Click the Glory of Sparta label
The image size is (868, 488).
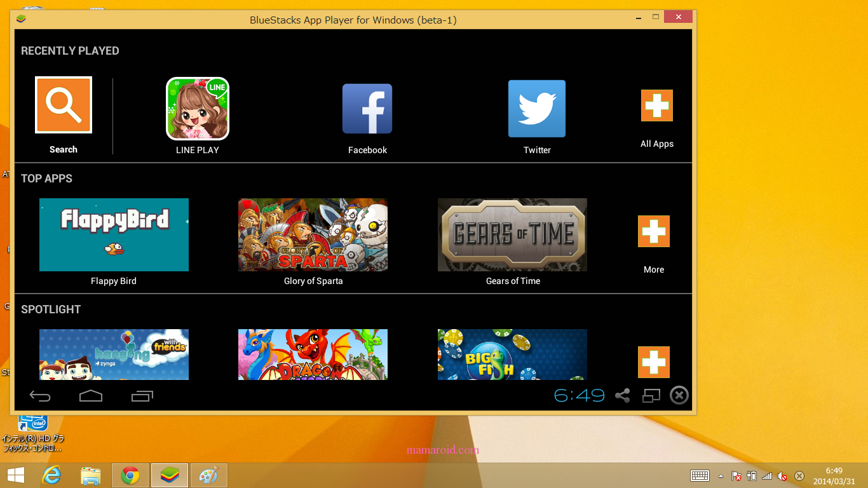pos(313,281)
